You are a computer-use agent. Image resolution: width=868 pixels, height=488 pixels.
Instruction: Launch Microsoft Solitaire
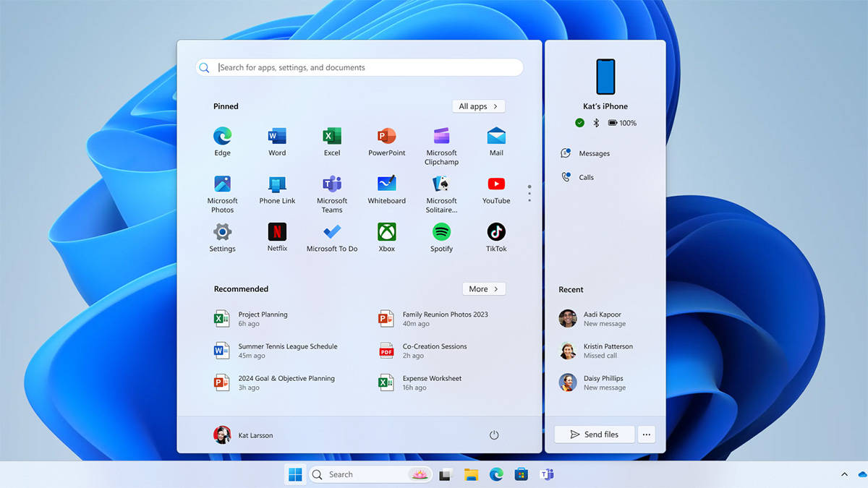coord(441,193)
